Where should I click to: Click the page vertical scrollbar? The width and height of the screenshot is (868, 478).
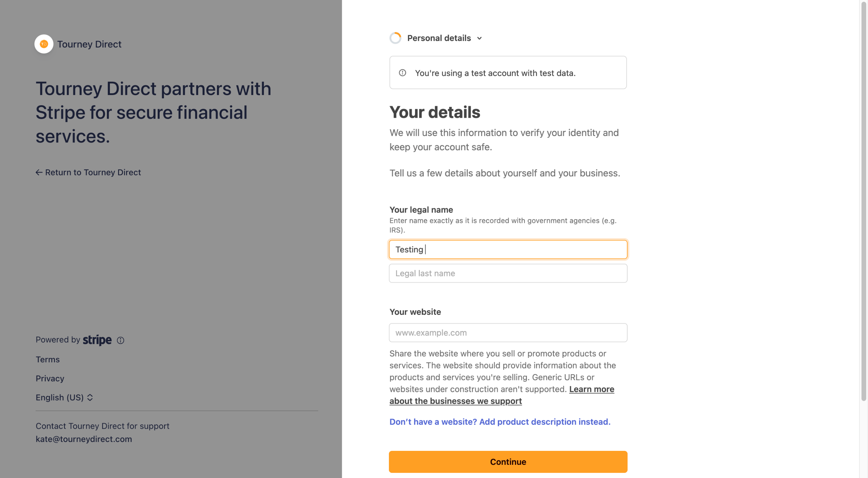coord(863,204)
